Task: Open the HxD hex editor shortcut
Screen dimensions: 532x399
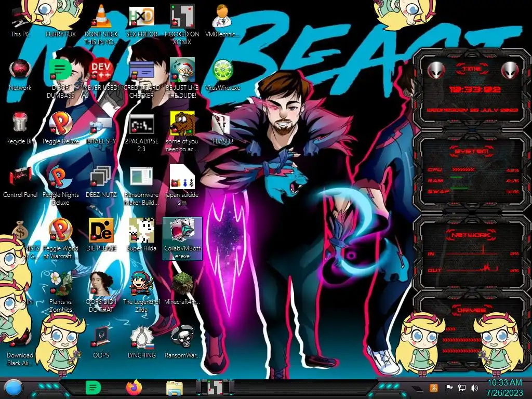Action: coord(141,20)
